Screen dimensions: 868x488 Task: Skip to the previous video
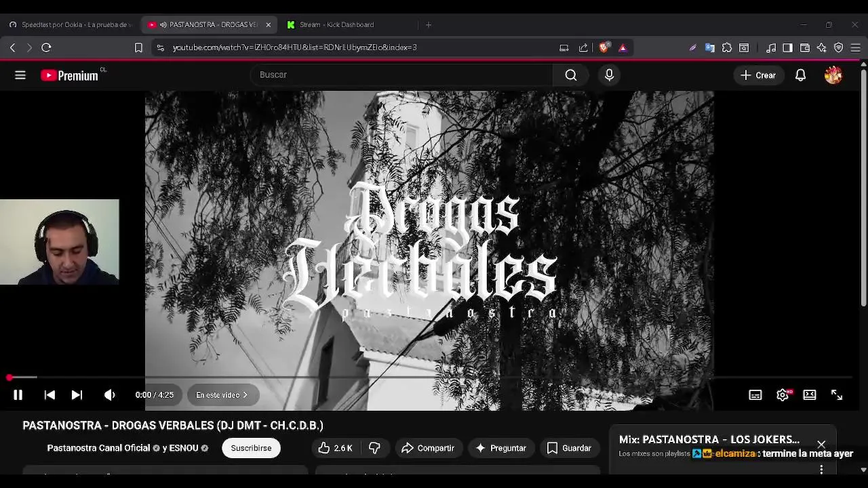click(50, 395)
